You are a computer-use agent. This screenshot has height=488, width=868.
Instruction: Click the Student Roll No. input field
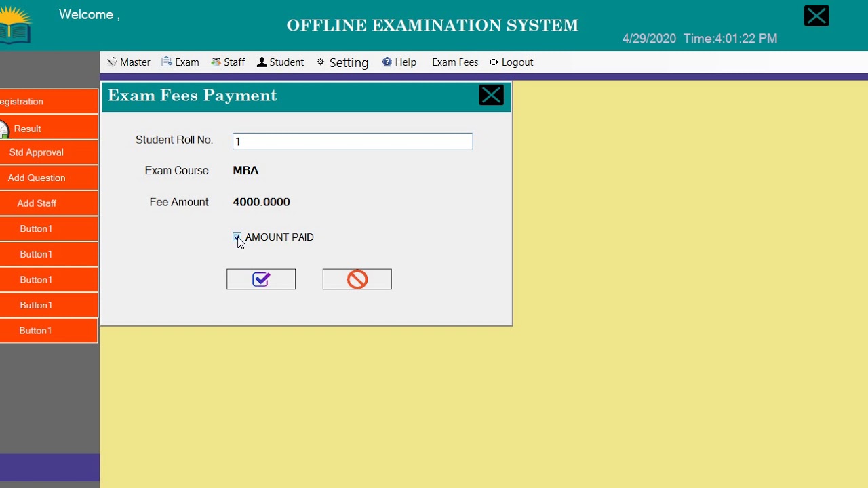click(353, 141)
